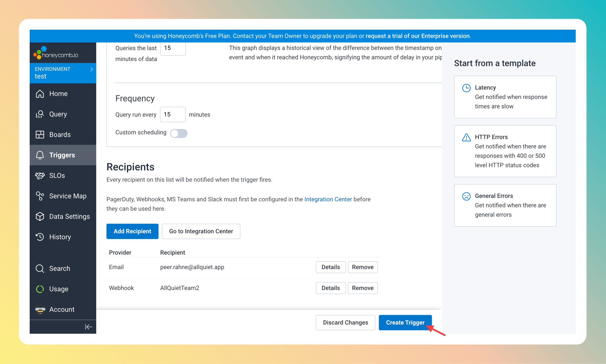Click the Home house icon in sidebar
Screen dimensions: 606x364
pyautogui.click(x=40, y=94)
